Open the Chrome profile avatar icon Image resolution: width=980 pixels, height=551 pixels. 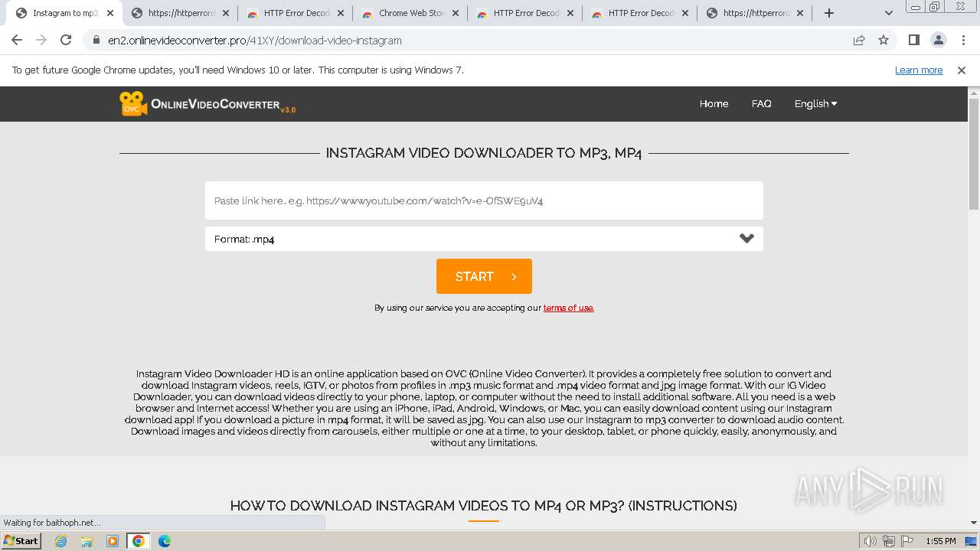point(938,40)
